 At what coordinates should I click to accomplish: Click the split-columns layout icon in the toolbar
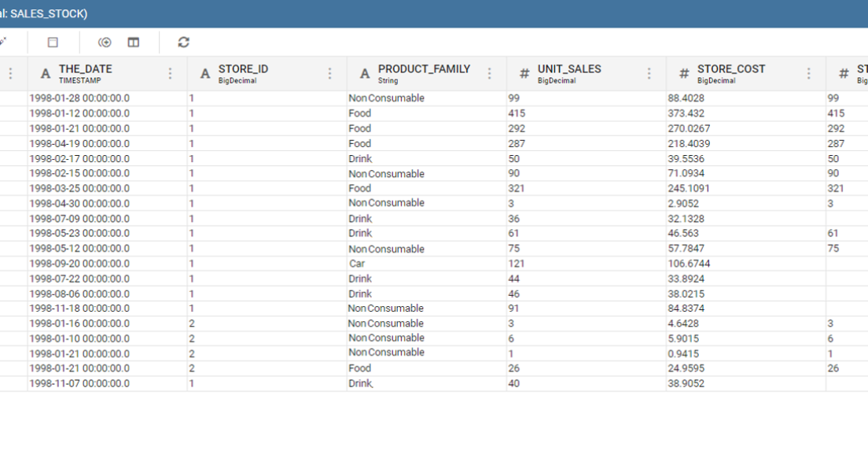(x=134, y=42)
